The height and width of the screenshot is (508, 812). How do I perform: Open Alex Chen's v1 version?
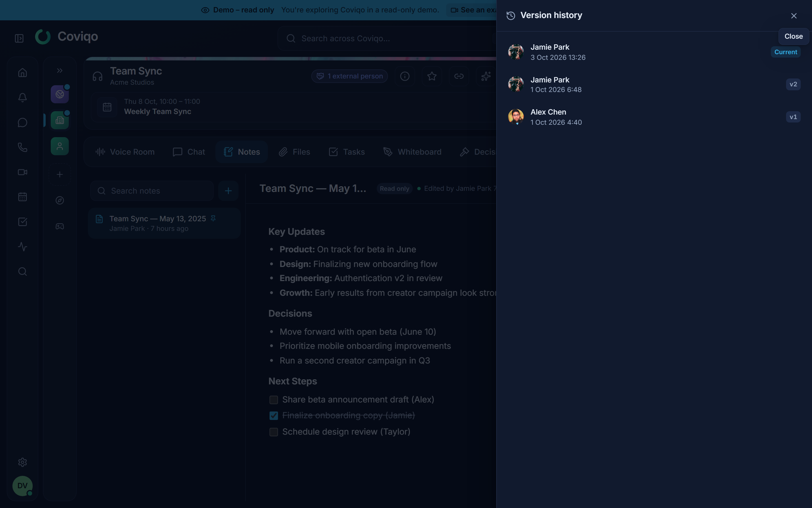pyautogui.click(x=654, y=117)
